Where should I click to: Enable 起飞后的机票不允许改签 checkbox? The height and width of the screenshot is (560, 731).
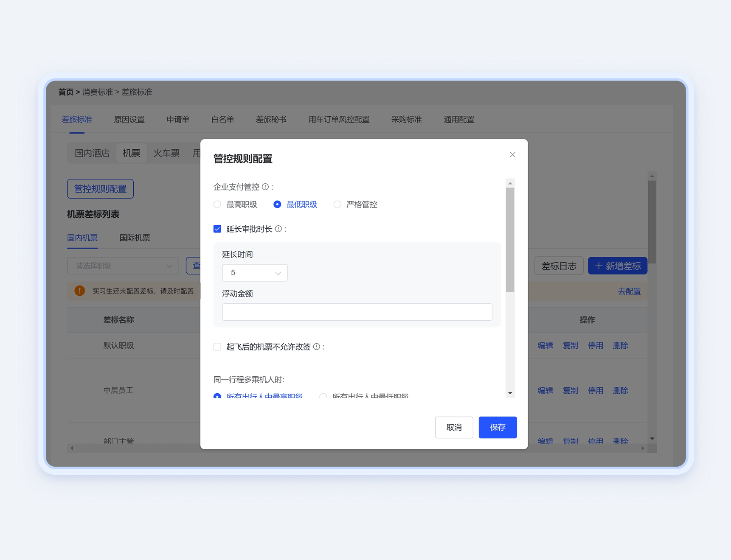click(x=217, y=347)
